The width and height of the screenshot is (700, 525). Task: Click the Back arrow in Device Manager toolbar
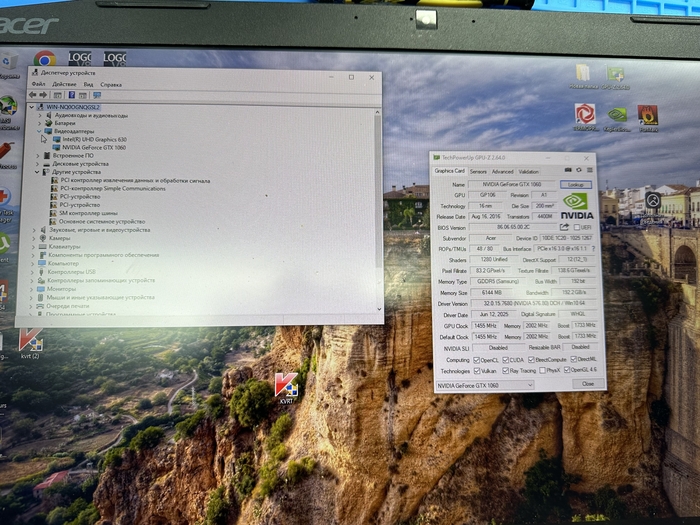[x=32, y=95]
